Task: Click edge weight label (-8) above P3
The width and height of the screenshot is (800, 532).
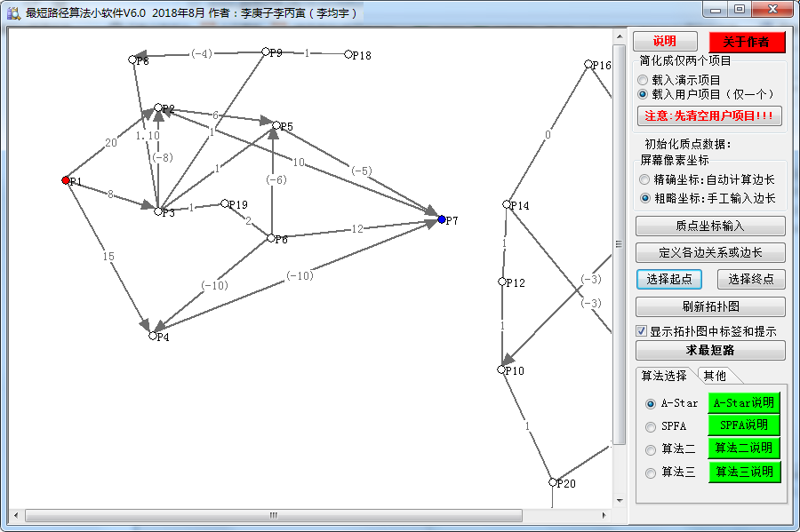Action: click(x=163, y=157)
